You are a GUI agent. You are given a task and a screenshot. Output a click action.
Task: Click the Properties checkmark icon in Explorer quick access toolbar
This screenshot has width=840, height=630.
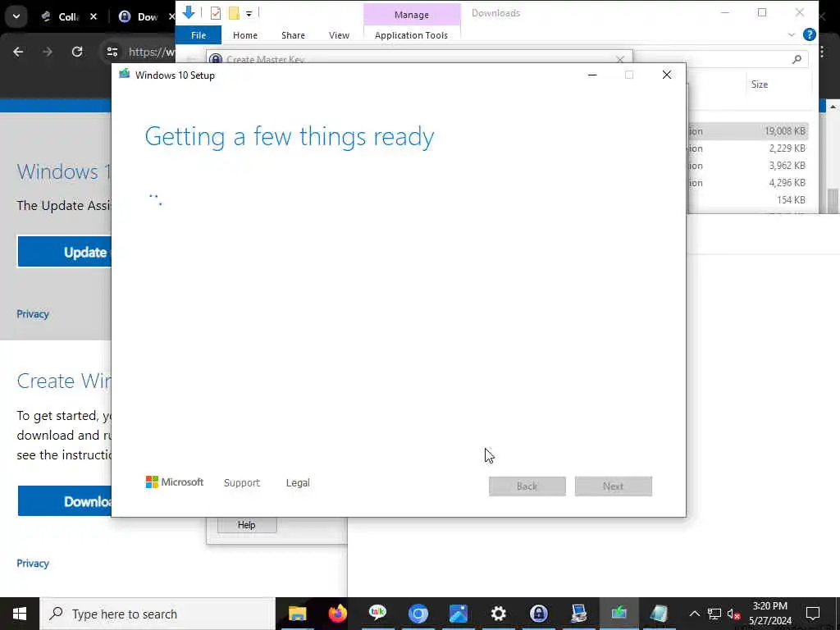(x=216, y=13)
